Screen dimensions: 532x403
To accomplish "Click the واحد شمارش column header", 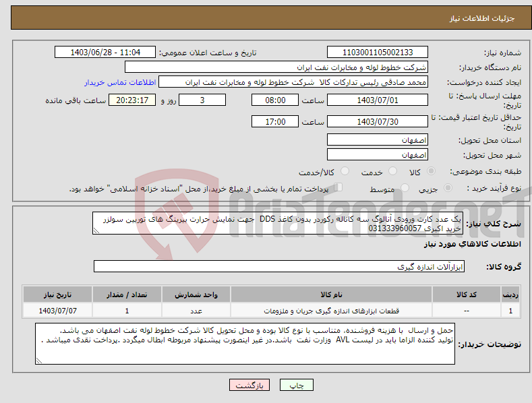I will [196, 294].
